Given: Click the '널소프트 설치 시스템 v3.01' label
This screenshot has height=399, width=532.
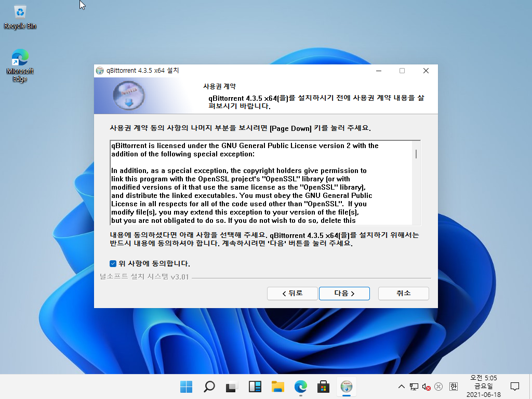Looking at the screenshot, I should (144, 277).
